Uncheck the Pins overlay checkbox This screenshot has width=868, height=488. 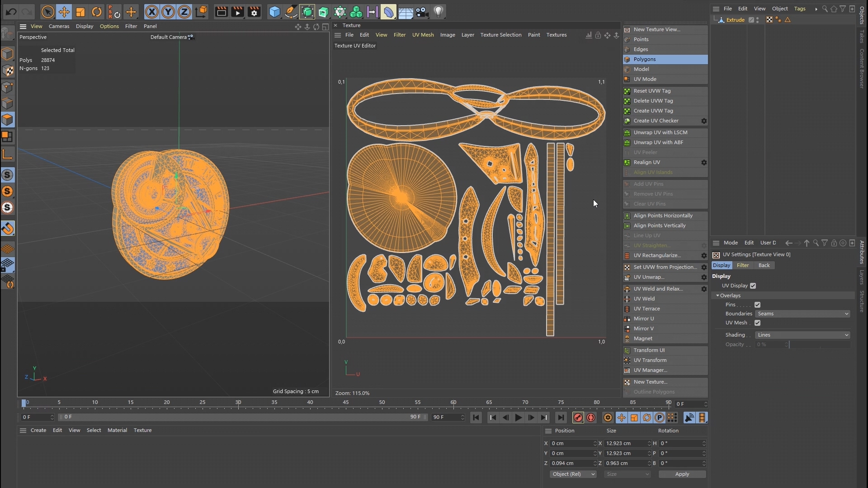click(757, 305)
